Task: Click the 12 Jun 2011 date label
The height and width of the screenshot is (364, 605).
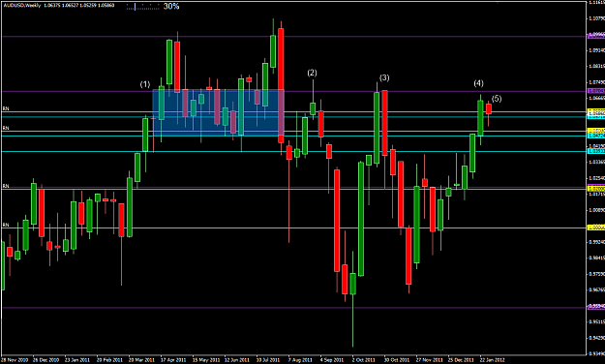Action: (x=237, y=360)
